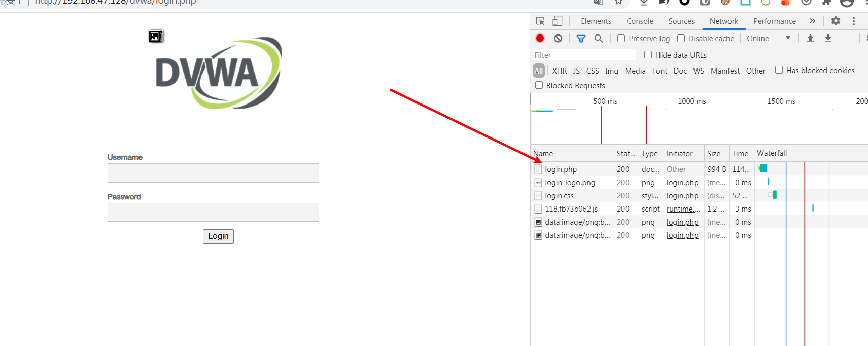Clear the network log icon
This screenshot has height=346, width=868.
pyautogui.click(x=558, y=38)
